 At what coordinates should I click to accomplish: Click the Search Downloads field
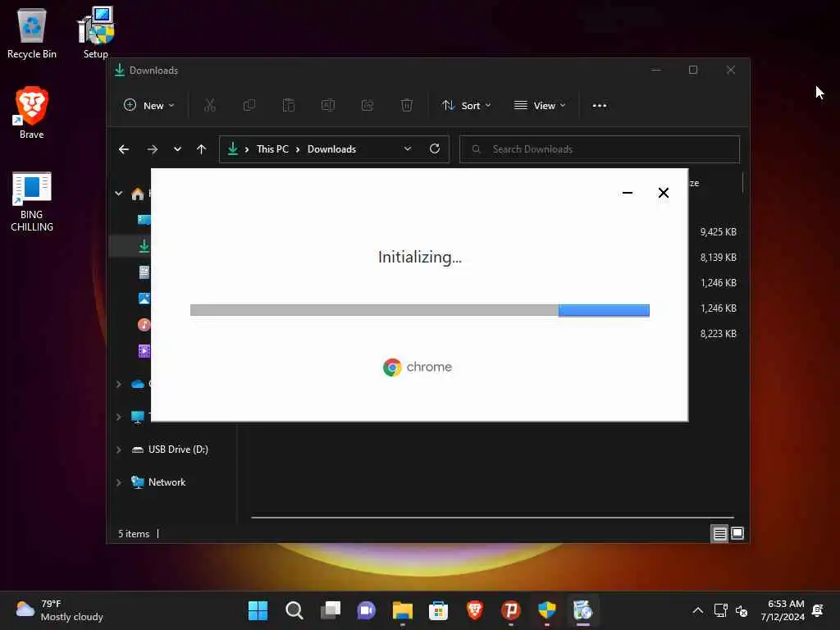pyautogui.click(x=600, y=149)
